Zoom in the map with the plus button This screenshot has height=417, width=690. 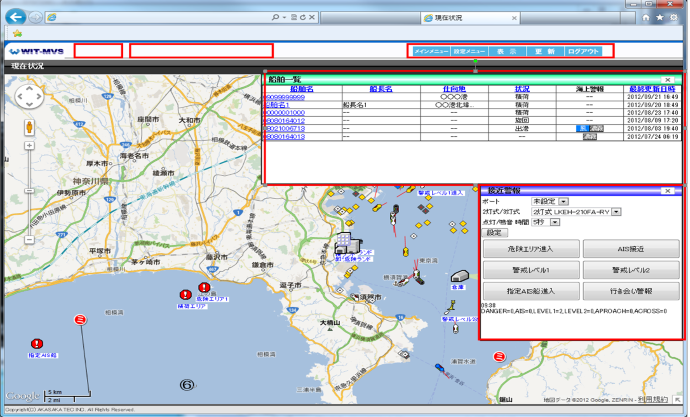(29, 146)
